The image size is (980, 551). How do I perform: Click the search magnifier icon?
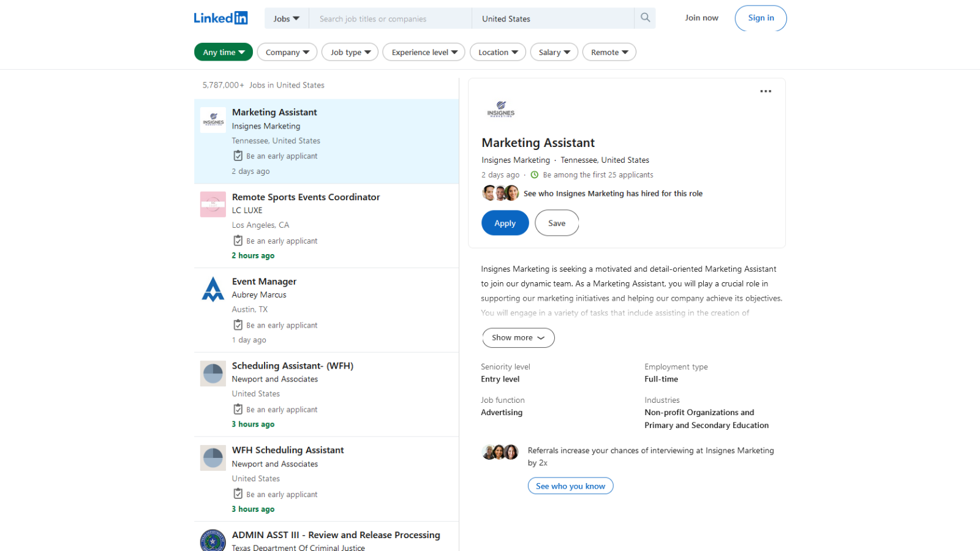tap(645, 18)
